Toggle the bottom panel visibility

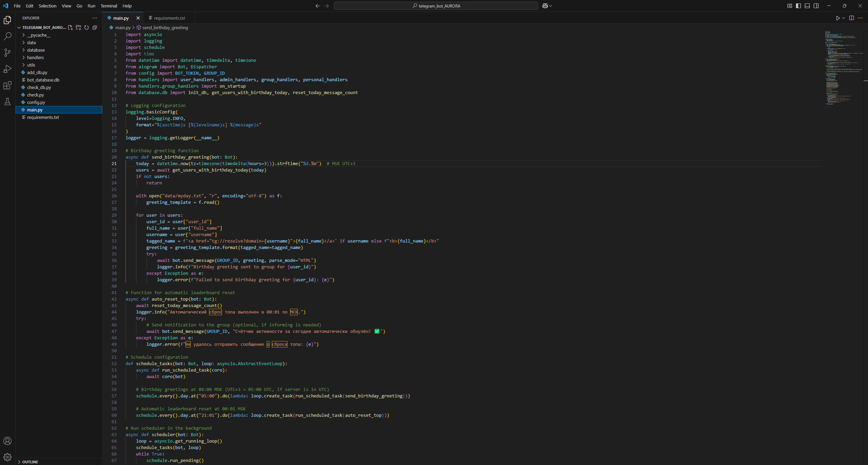coord(807,6)
